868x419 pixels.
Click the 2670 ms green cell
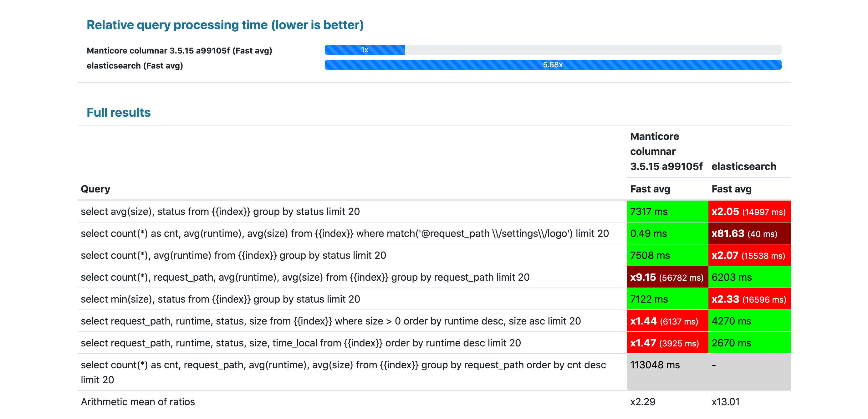pos(749,343)
